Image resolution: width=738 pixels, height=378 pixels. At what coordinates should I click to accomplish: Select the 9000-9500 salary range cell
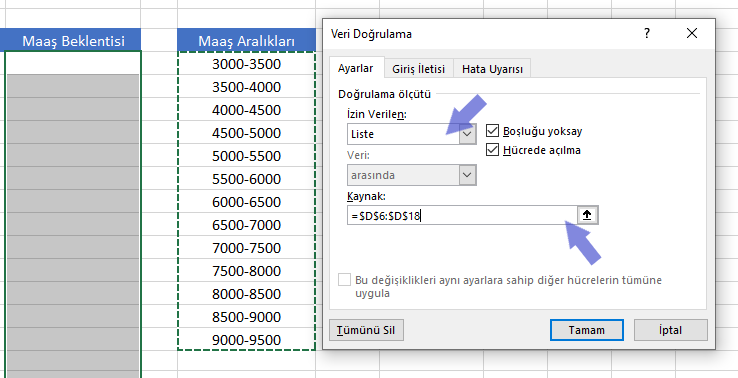(246, 340)
